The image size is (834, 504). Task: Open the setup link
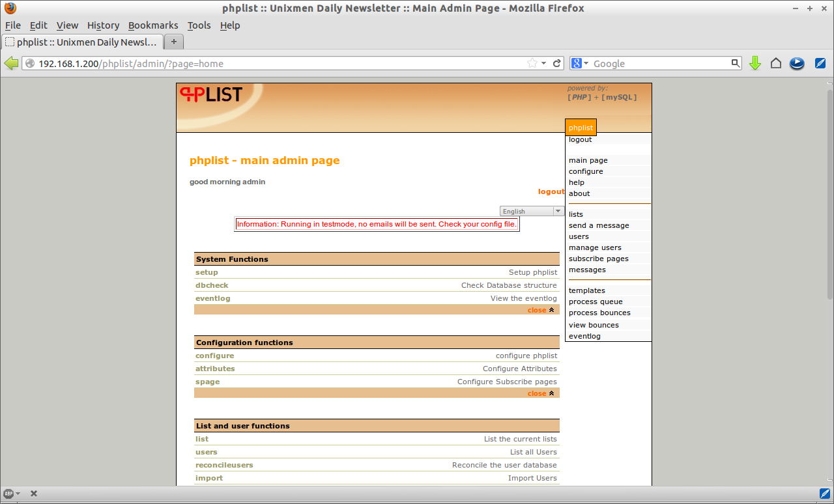coord(207,272)
